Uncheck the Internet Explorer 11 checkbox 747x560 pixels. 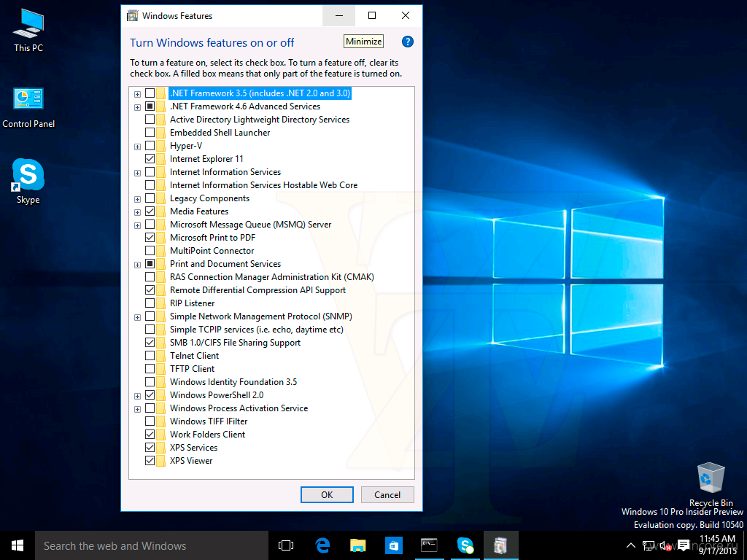[150, 158]
